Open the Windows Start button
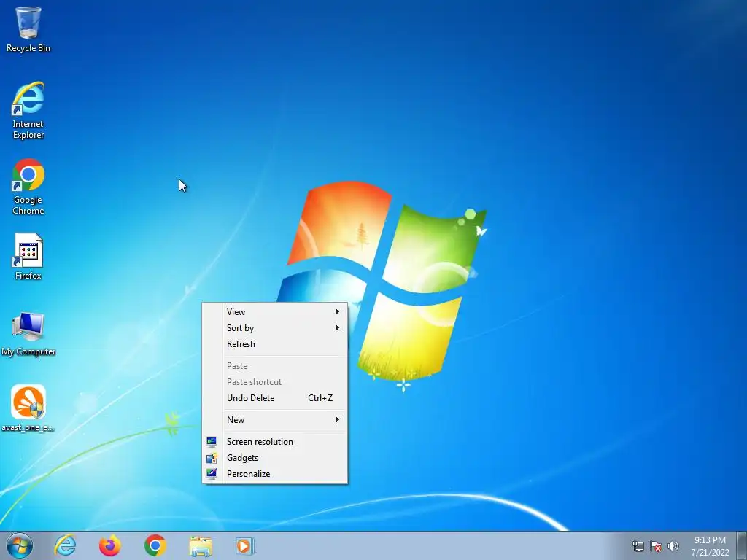 [19, 545]
